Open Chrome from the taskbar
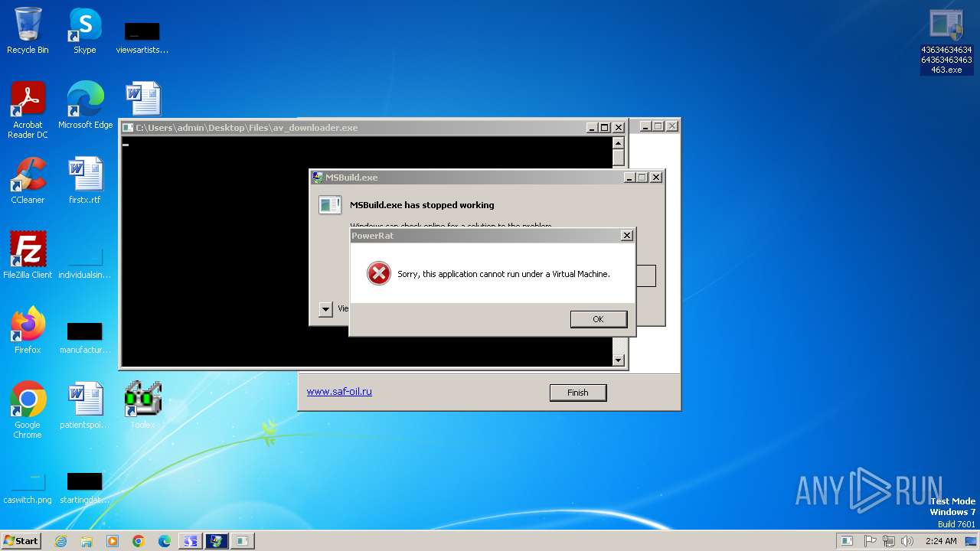This screenshot has width=980, height=551. pos(139,541)
